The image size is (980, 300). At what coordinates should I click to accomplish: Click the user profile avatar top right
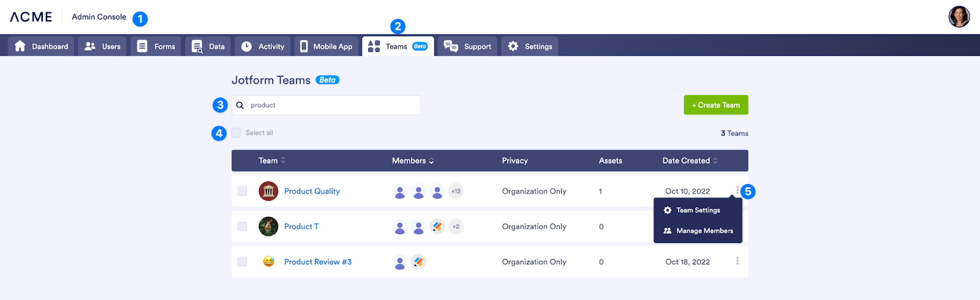pyautogui.click(x=959, y=17)
